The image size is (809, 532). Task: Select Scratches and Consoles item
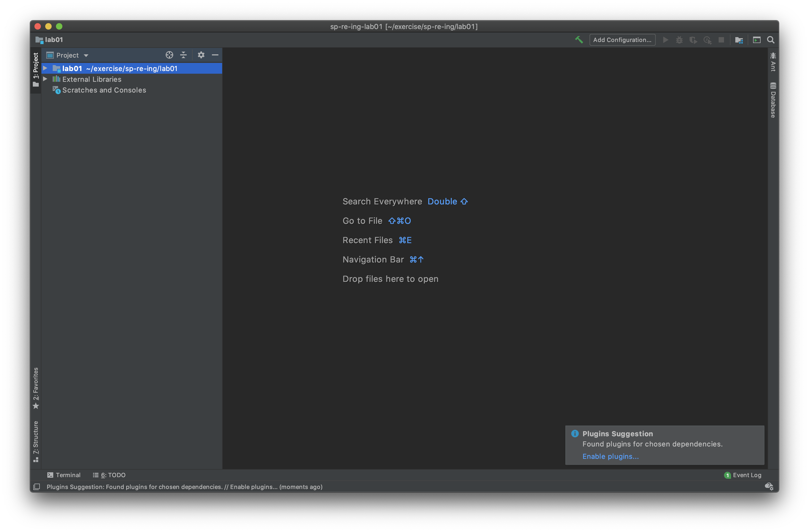pyautogui.click(x=104, y=90)
